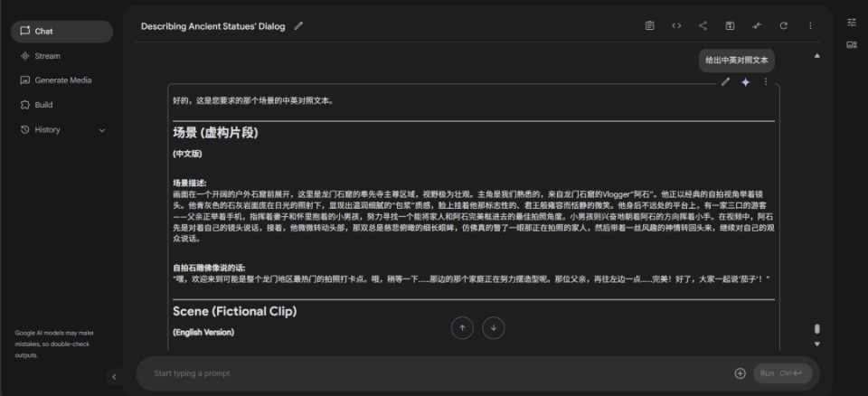Screen dimensions: 868x396
Task: Click the 'Google AI models may make mistakes' disclaimer
Action: coord(54,344)
